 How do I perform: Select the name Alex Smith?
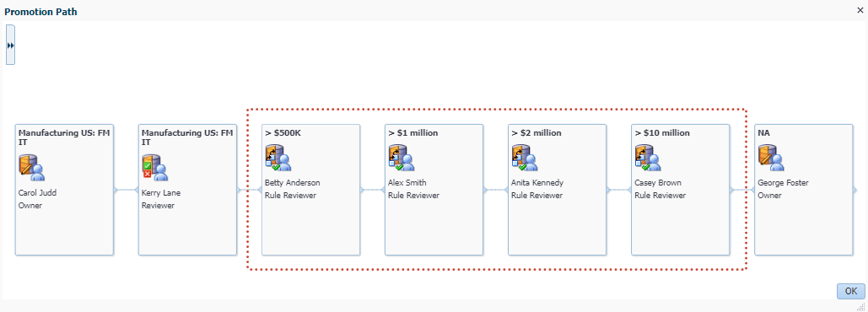click(407, 182)
